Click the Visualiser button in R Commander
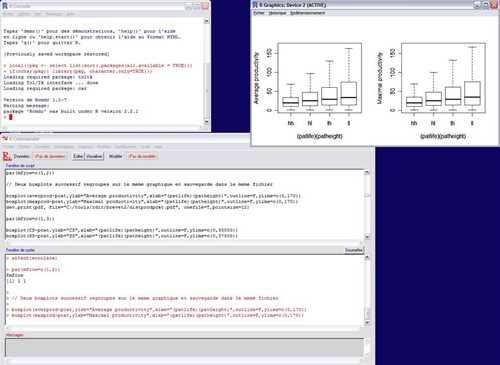The height and width of the screenshot is (365, 500). [94, 156]
